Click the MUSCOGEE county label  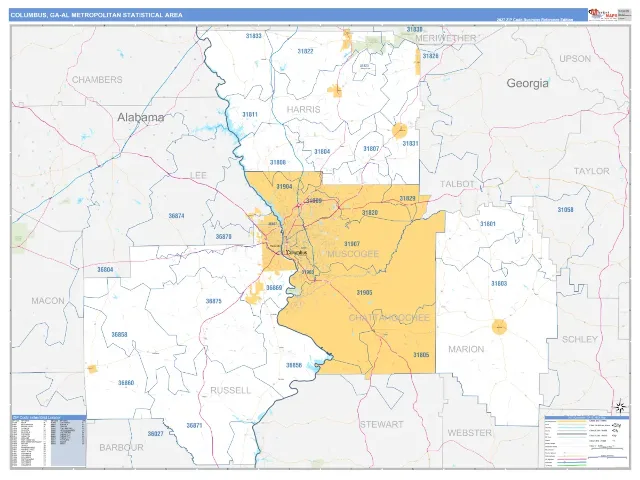tap(353, 254)
